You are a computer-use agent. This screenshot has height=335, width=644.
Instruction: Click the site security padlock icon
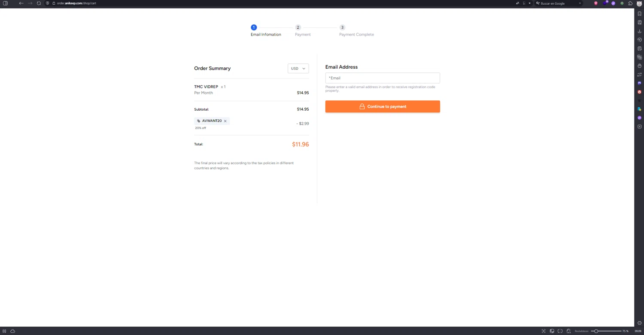point(54,3)
